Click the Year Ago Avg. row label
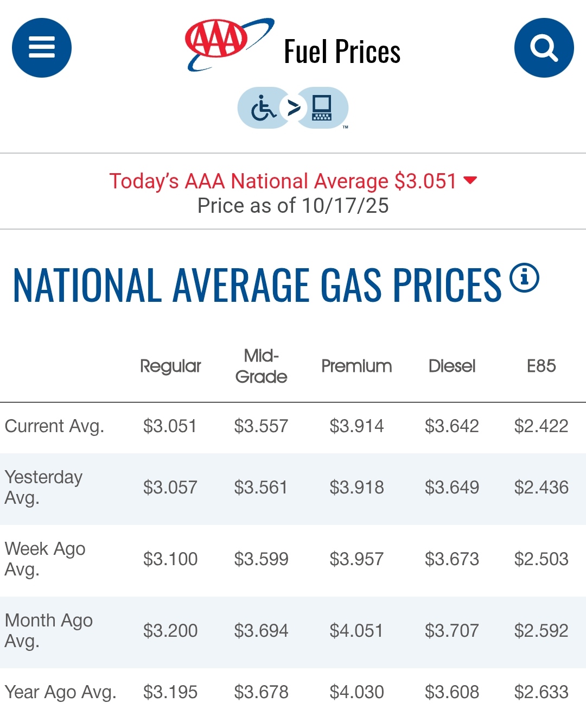Screen dimensions: 586x728 pyautogui.click(x=60, y=692)
